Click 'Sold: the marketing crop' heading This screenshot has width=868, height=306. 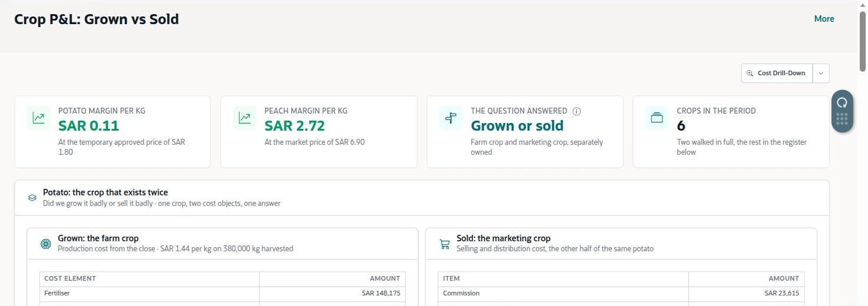[503, 238]
